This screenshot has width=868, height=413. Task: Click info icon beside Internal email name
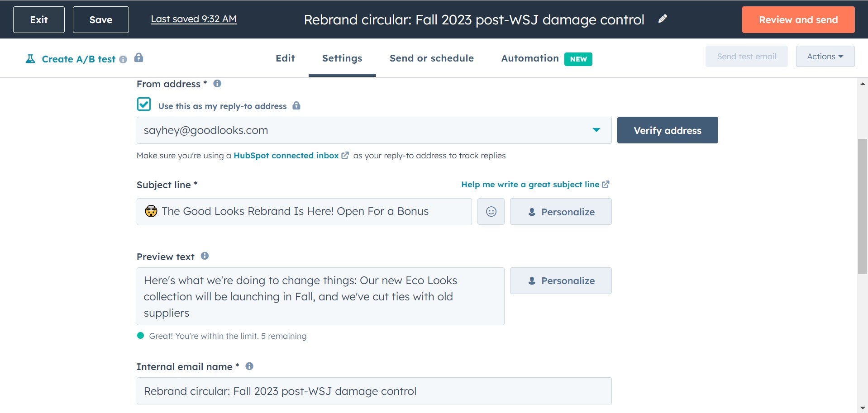[x=249, y=366]
